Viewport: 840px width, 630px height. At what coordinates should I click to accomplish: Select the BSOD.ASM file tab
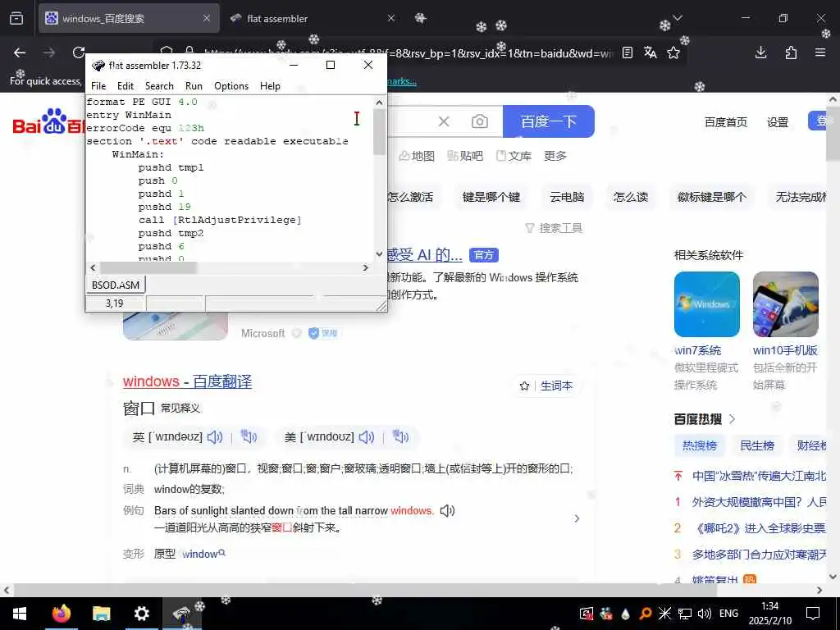pos(115,285)
